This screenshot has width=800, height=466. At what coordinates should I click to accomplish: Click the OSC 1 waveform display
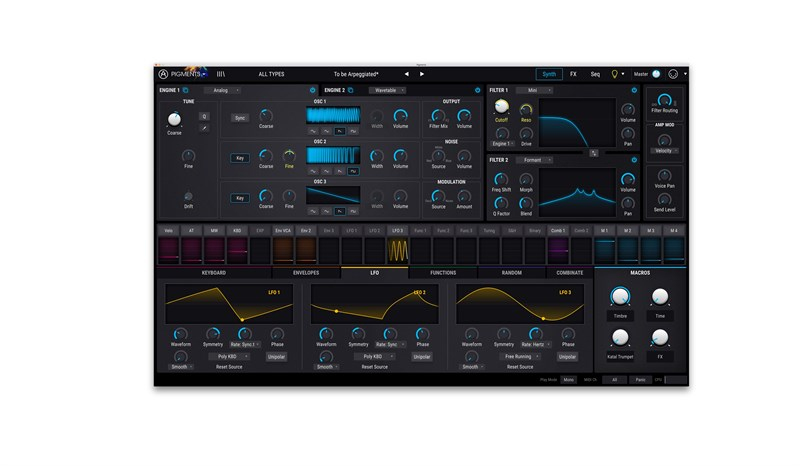(333, 115)
